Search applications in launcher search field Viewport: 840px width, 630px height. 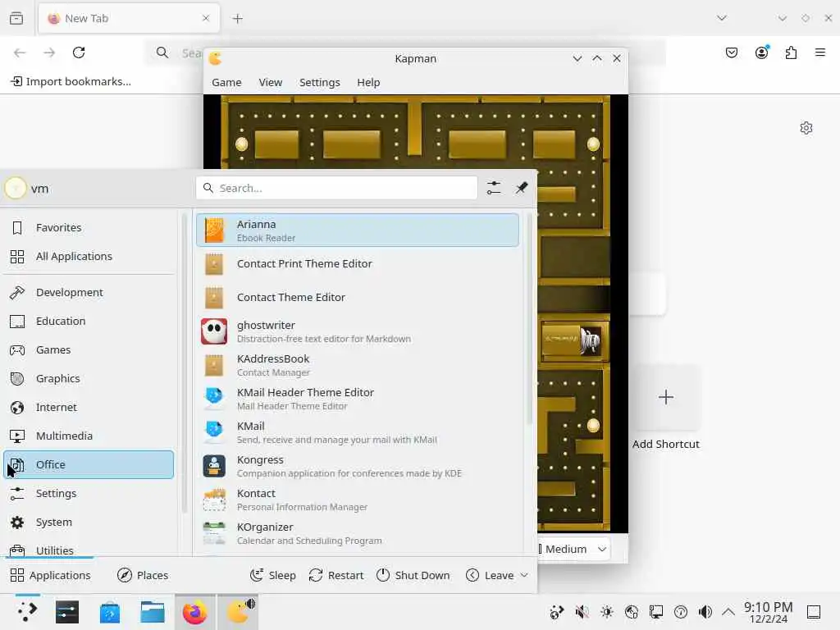click(336, 188)
